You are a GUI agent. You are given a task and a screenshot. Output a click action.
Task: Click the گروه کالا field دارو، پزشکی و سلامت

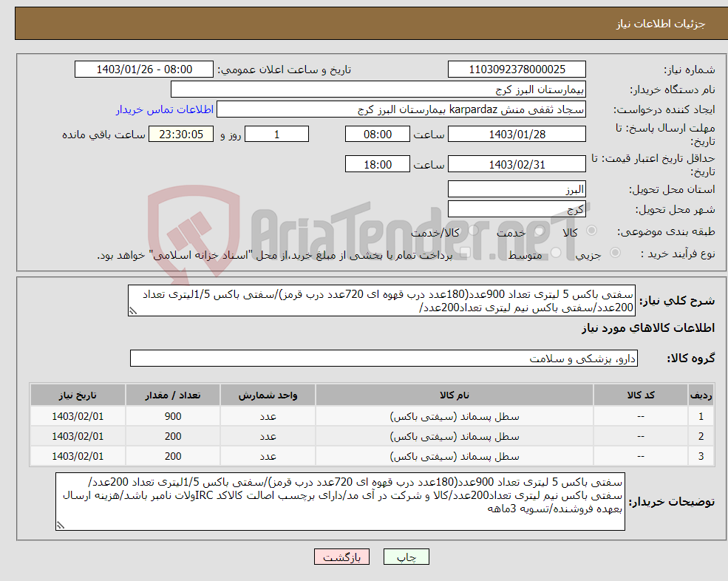coord(384,358)
